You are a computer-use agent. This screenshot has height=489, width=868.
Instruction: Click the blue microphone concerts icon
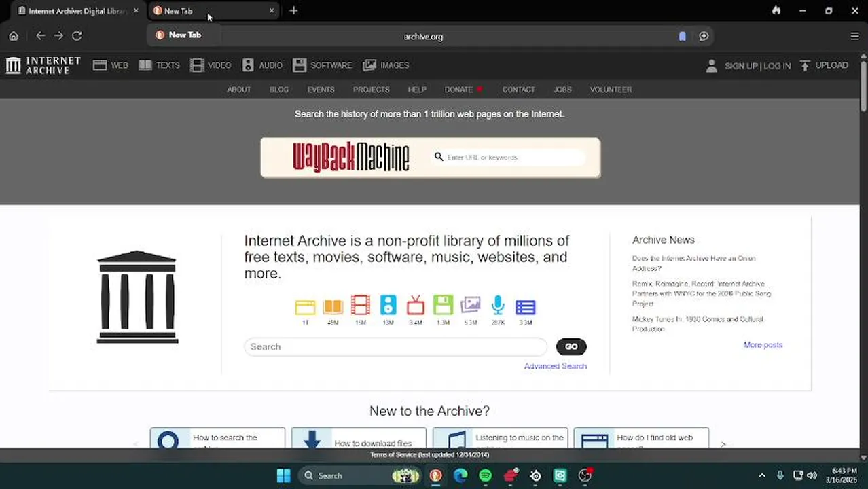tap(498, 306)
